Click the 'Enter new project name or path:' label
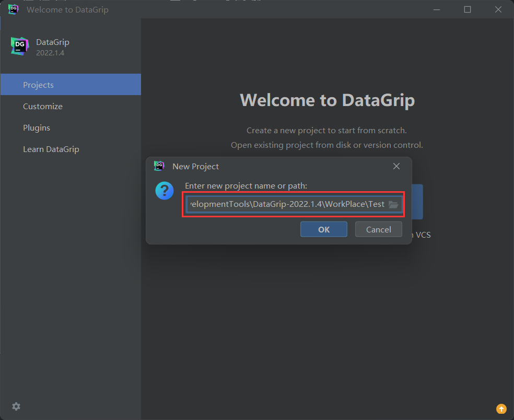 tap(246, 185)
